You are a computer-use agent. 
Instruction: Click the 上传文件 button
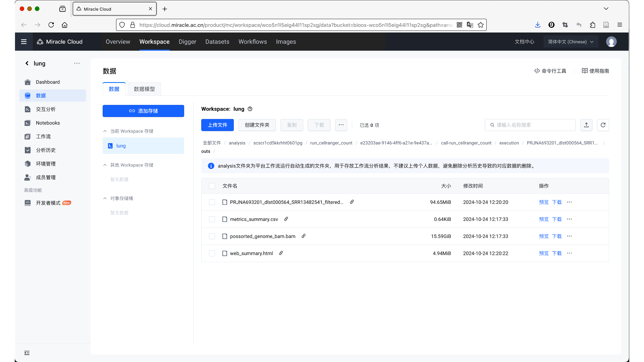coord(217,125)
